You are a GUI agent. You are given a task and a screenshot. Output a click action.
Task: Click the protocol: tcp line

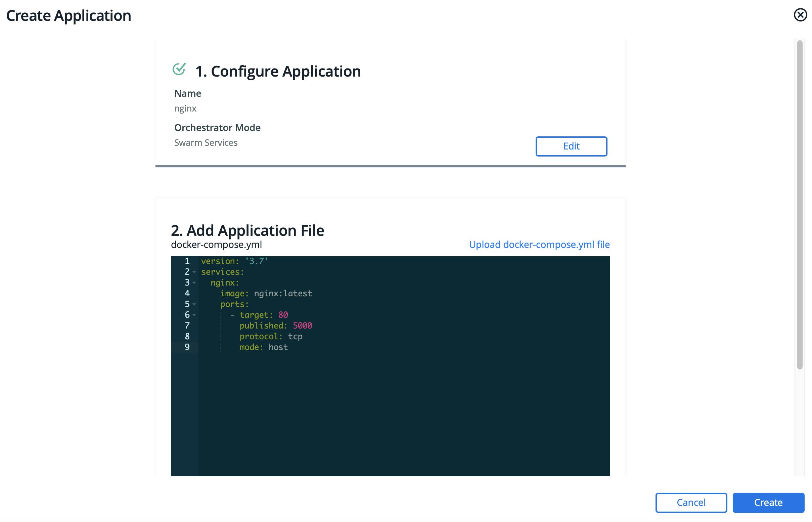point(270,336)
